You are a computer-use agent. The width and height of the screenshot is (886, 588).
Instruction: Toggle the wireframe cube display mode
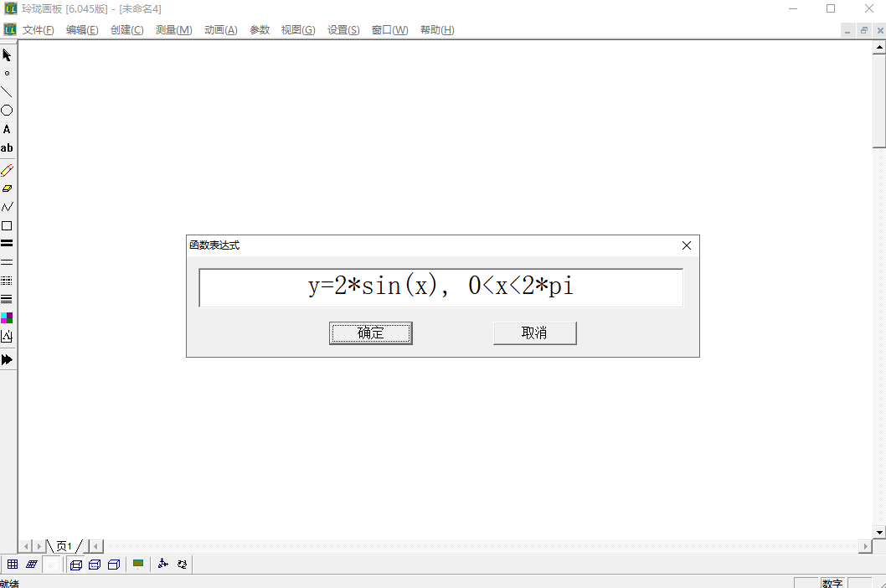coord(76,565)
